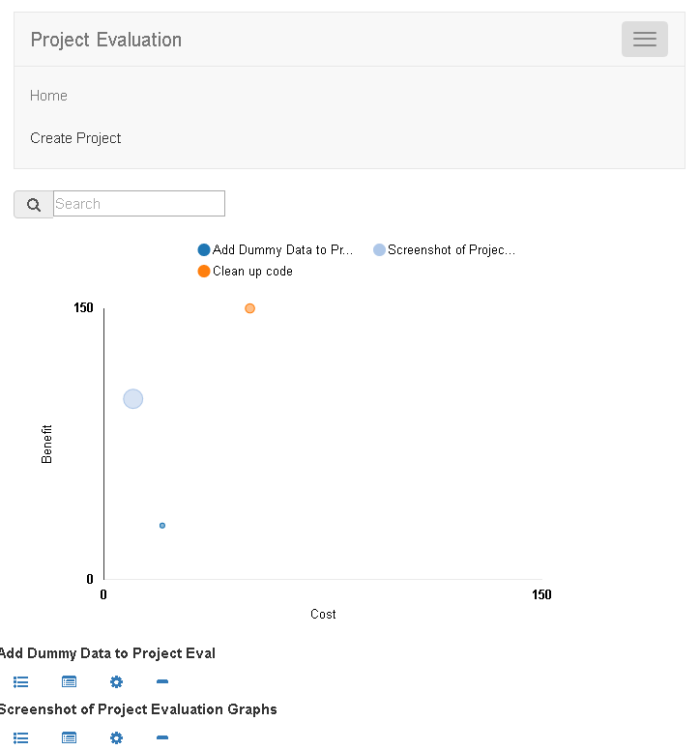The width and height of the screenshot is (700, 750).
Task: Click minus icon for Screenshot project
Action: point(162,738)
